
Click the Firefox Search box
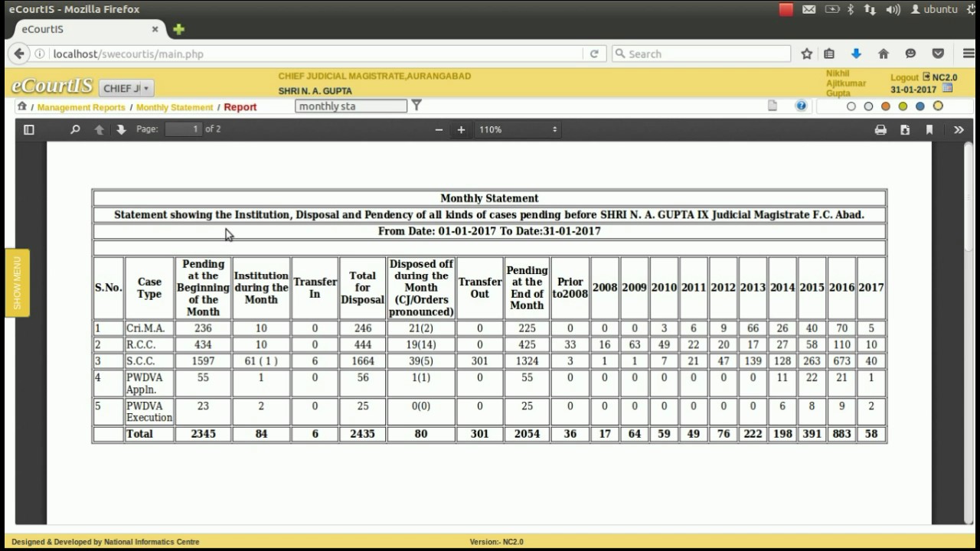pyautogui.click(x=701, y=54)
